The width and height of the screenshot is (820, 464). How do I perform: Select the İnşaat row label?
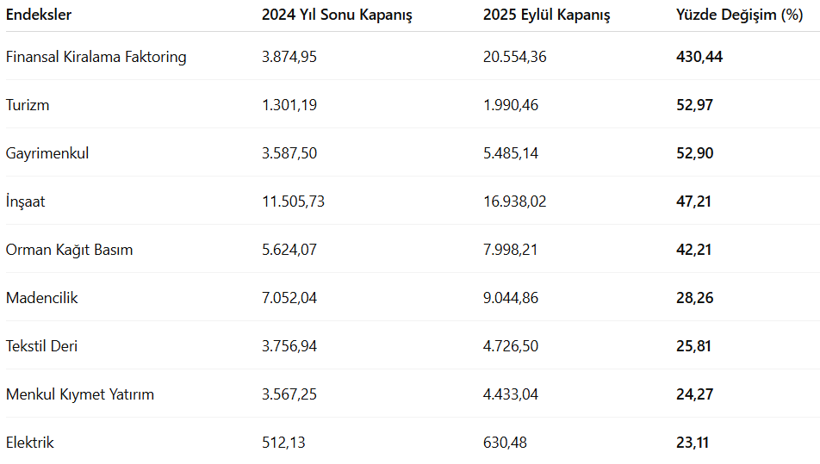coord(25,201)
